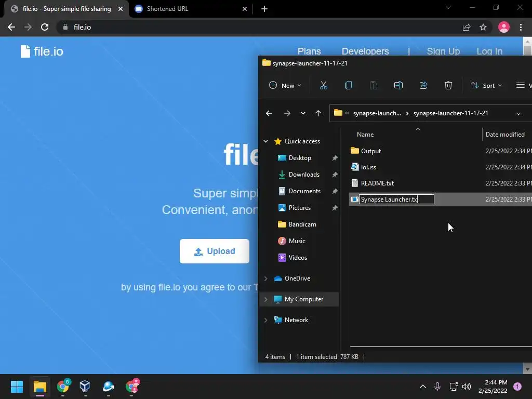
Task: Open Chrome three-dot menu
Action: [521, 27]
